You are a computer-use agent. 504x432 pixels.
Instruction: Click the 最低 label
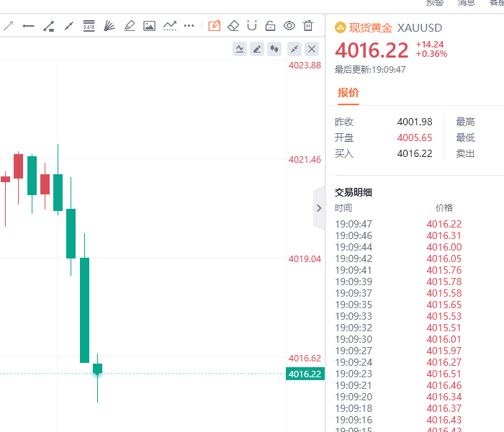click(465, 138)
